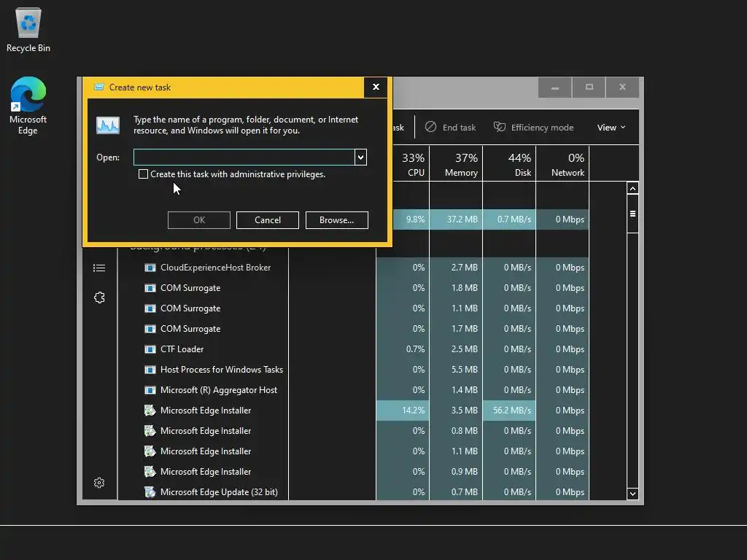Click the 37.2 MB memory cell
This screenshot has width=747, height=560.
tap(456, 219)
